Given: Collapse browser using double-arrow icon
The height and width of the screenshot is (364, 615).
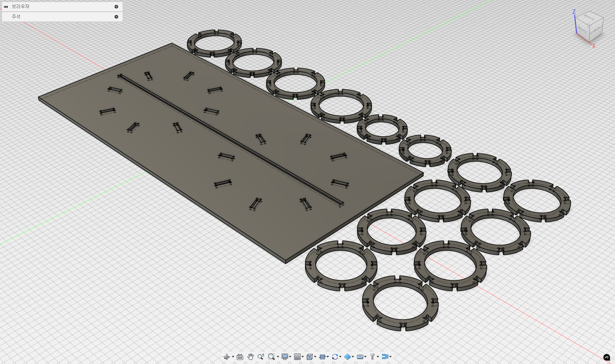Looking at the screenshot, I should (6, 6).
